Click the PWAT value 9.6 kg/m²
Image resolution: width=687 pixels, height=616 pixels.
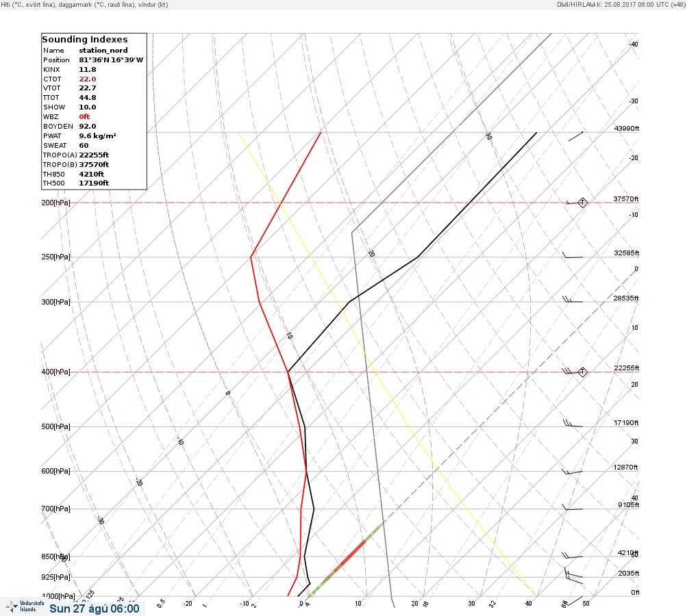tap(98, 136)
